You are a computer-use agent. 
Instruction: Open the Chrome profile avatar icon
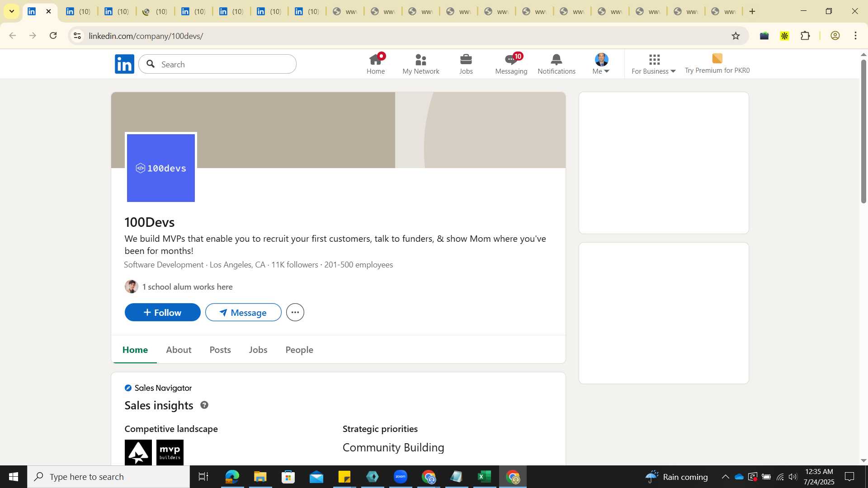coord(835,36)
